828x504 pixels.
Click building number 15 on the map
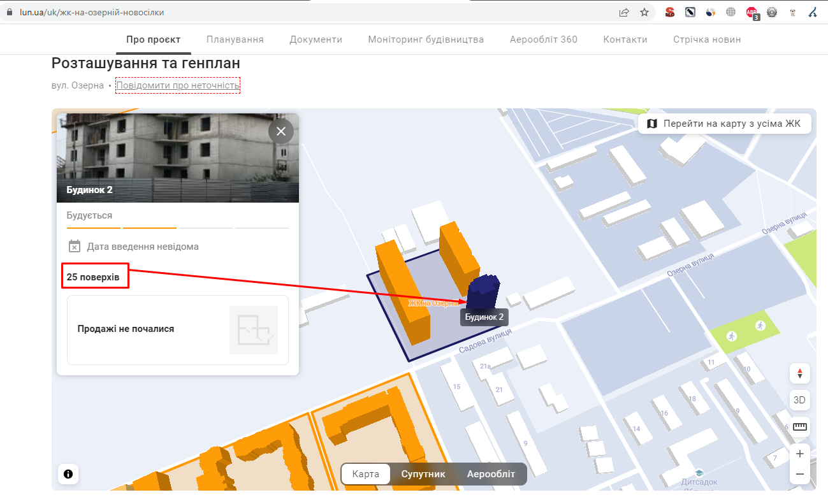[x=456, y=387]
